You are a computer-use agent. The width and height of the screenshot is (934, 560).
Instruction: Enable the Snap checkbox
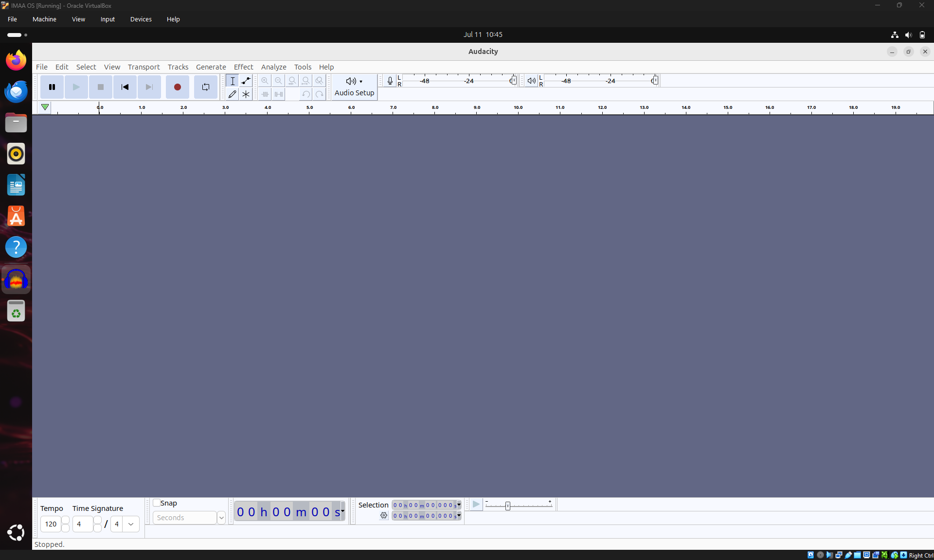click(x=157, y=503)
